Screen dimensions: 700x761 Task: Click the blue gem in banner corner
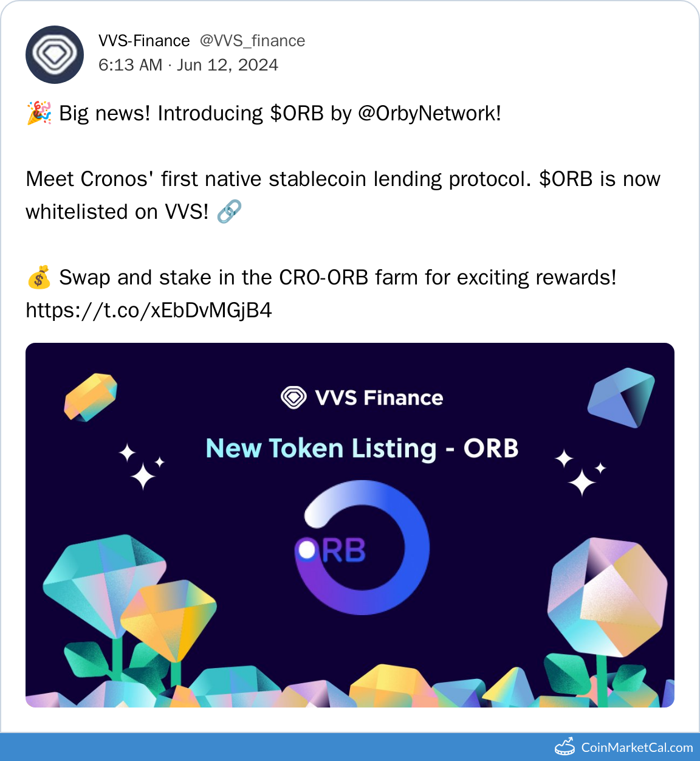pos(621,397)
